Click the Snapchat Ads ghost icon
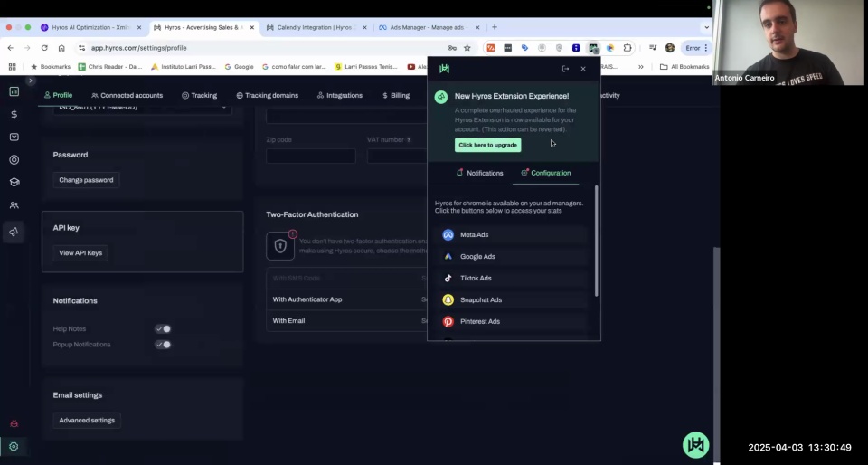 pyautogui.click(x=448, y=299)
